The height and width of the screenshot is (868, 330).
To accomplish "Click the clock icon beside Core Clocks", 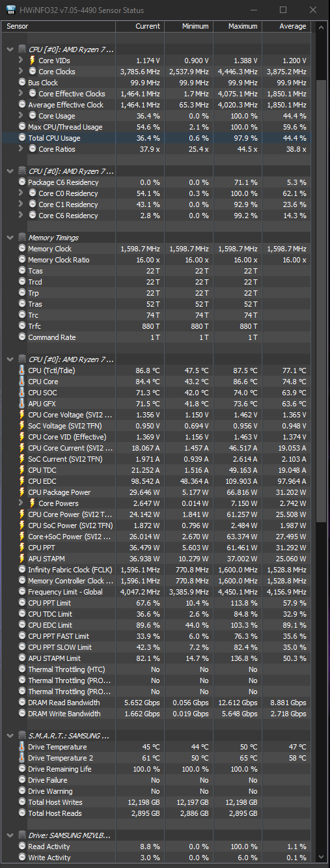I will pos(33,72).
